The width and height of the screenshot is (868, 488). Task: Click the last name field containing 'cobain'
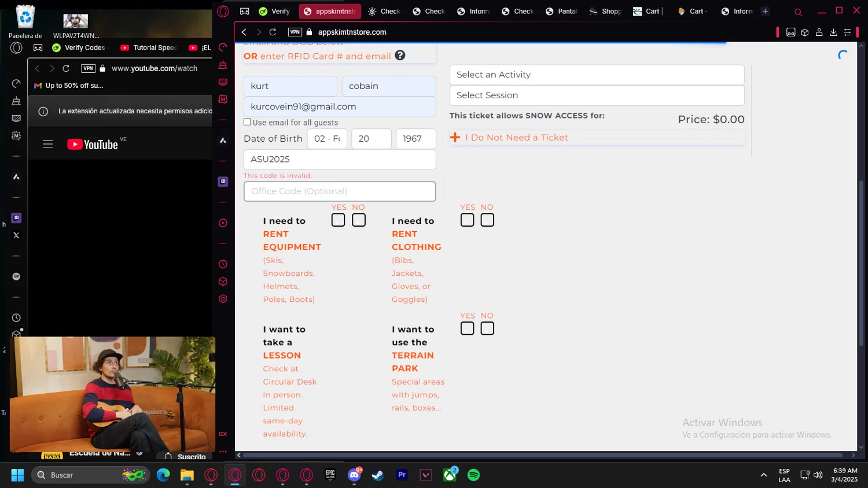pos(389,86)
